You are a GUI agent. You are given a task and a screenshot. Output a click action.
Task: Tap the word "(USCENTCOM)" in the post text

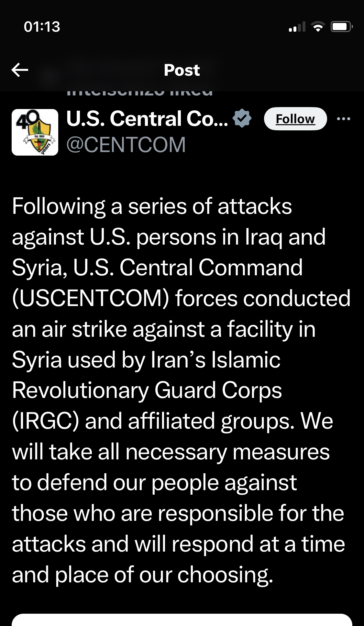point(91,298)
